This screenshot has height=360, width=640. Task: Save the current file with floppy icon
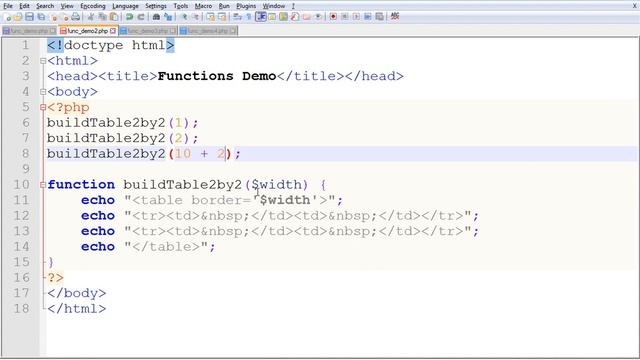pos(29,17)
